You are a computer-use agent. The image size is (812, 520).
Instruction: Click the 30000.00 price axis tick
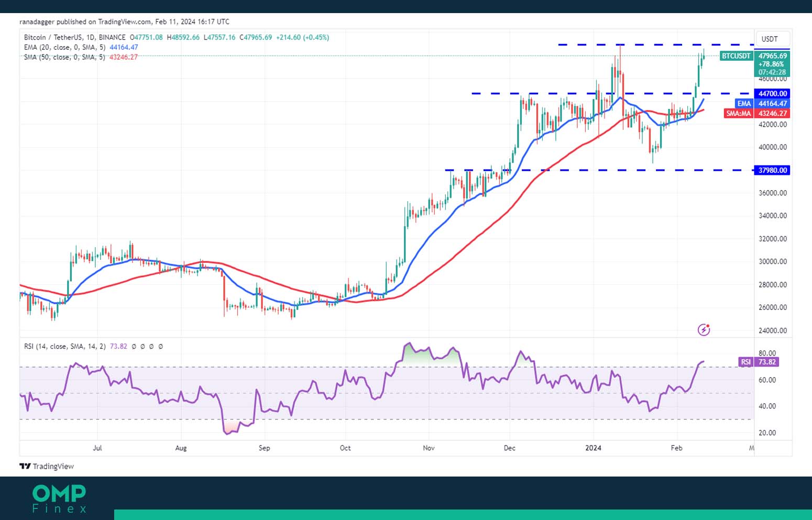tap(773, 261)
